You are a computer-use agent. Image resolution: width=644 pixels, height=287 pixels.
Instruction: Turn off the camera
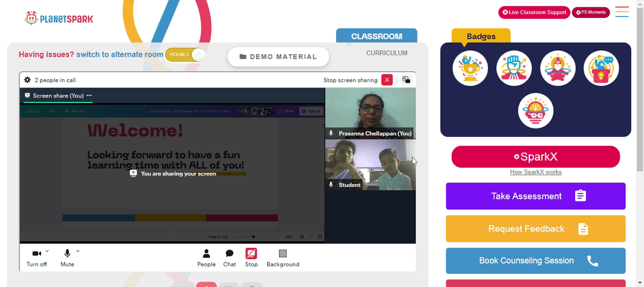coord(37,257)
